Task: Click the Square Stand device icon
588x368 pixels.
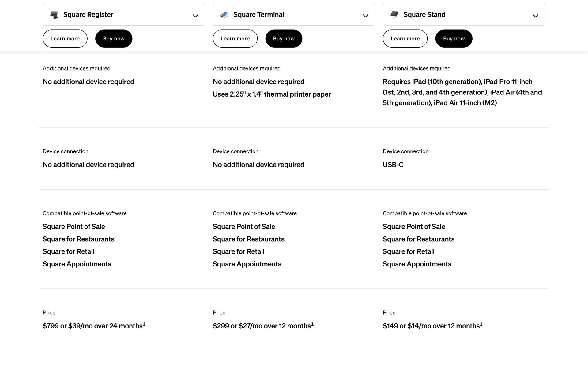Action: pyautogui.click(x=394, y=15)
